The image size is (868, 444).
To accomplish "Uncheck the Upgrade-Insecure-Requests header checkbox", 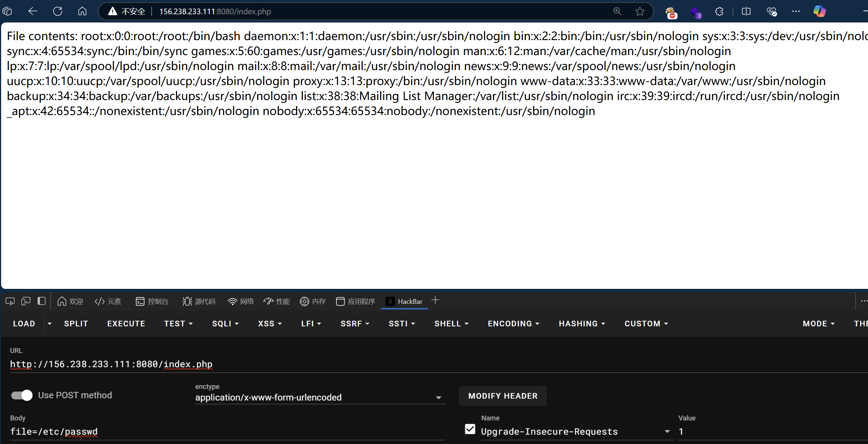I will pyautogui.click(x=470, y=429).
